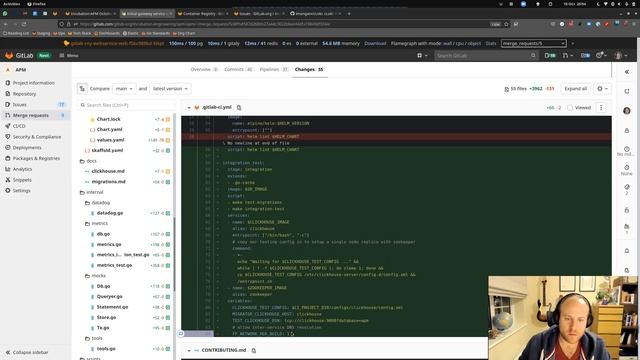Open the main branch compare dropdown

pyautogui.click(x=124, y=89)
